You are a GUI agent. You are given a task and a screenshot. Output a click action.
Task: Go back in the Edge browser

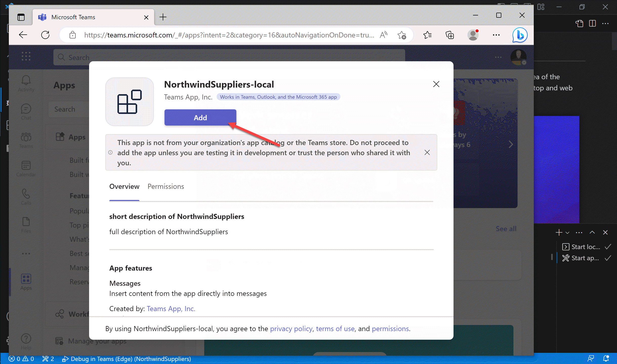click(x=23, y=35)
